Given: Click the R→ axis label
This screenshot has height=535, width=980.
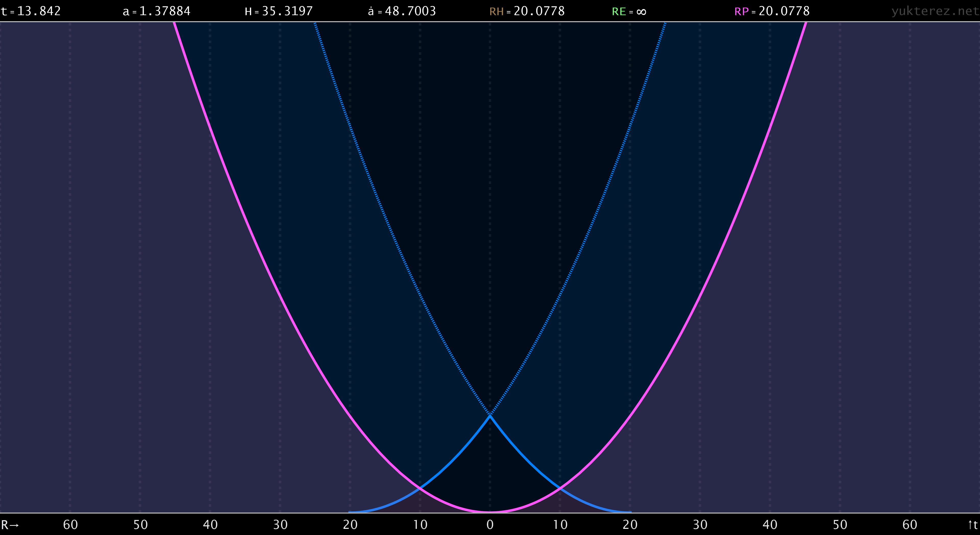Looking at the screenshot, I should 10,525.
